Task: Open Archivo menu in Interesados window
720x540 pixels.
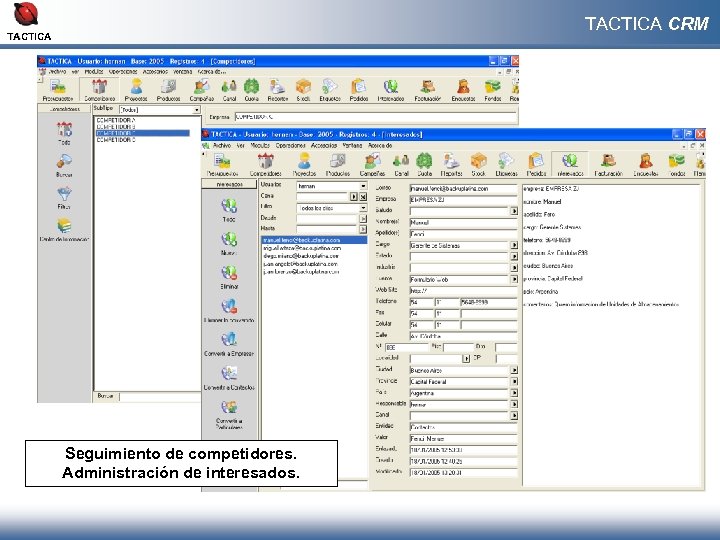Action: [x=222, y=146]
